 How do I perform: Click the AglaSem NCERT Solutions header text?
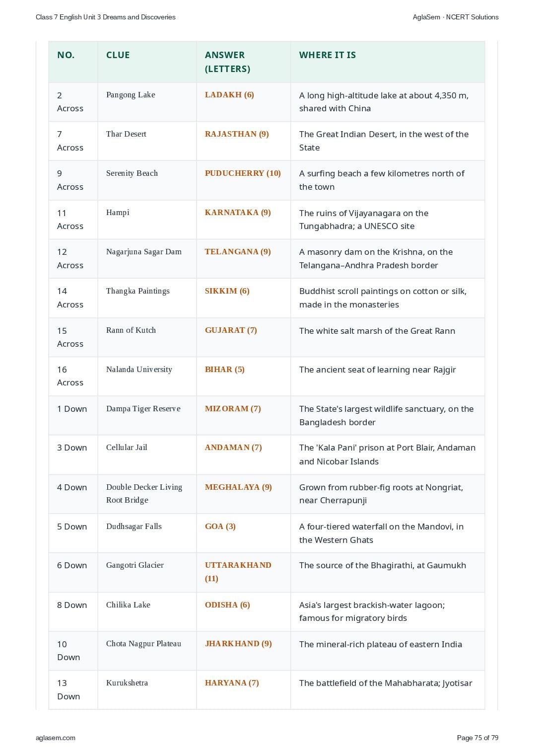click(x=456, y=17)
